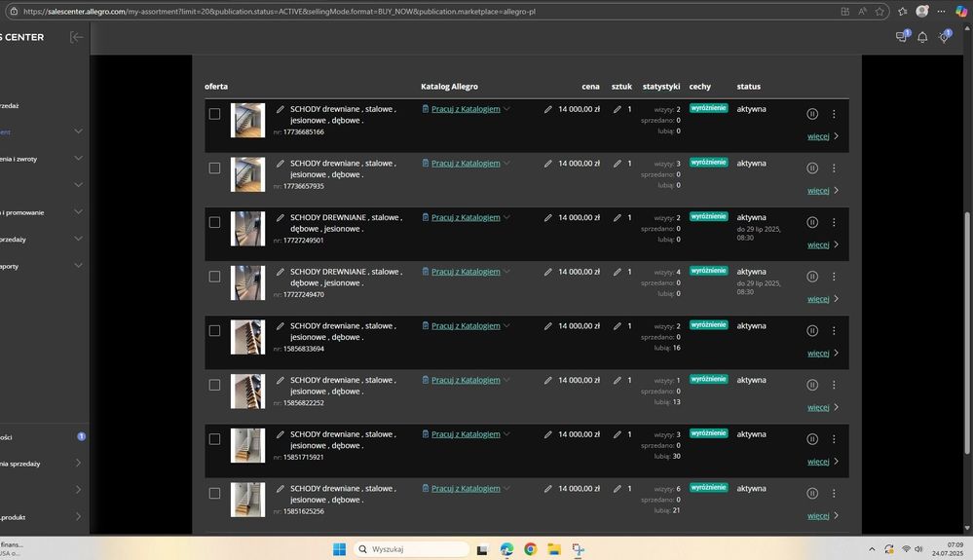
Task: Expand Katalog dropdown arrow for offer 17736685166
Action: [507, 109]
